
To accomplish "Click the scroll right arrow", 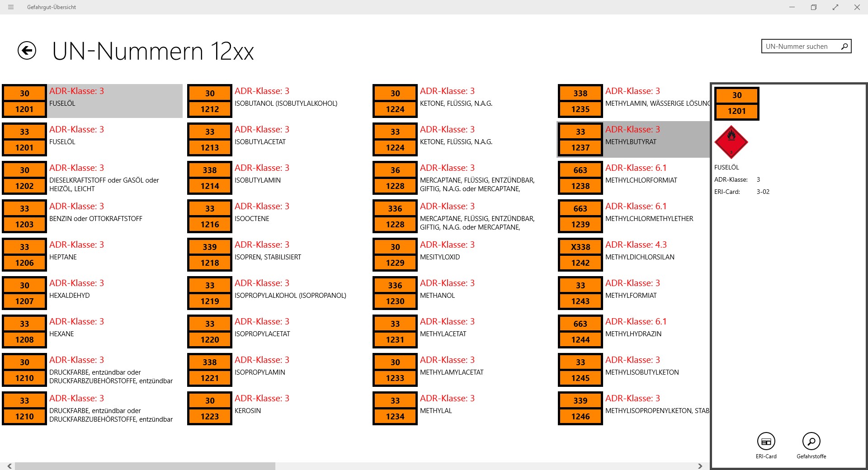I will point(700,466).
